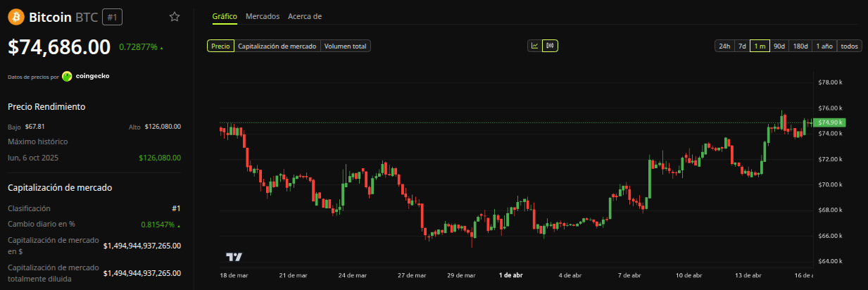868x290 pixels.
Task: Click the 0.72877% price change value
Action: [138, 47]
